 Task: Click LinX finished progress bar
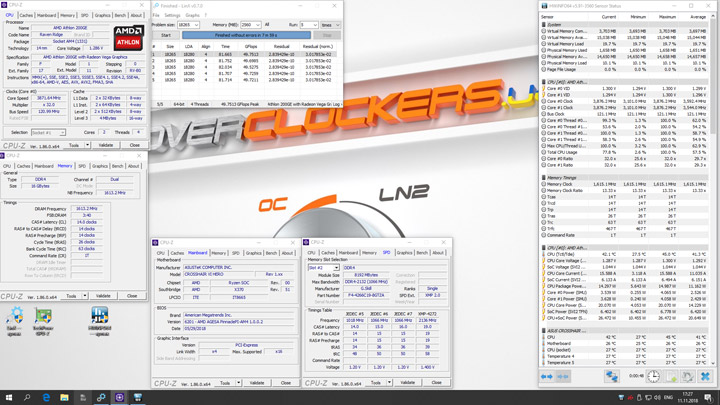coord(246,35)
